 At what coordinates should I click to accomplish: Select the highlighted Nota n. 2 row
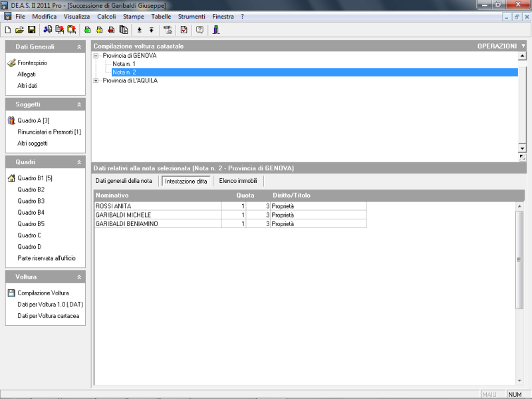(315, 72)
